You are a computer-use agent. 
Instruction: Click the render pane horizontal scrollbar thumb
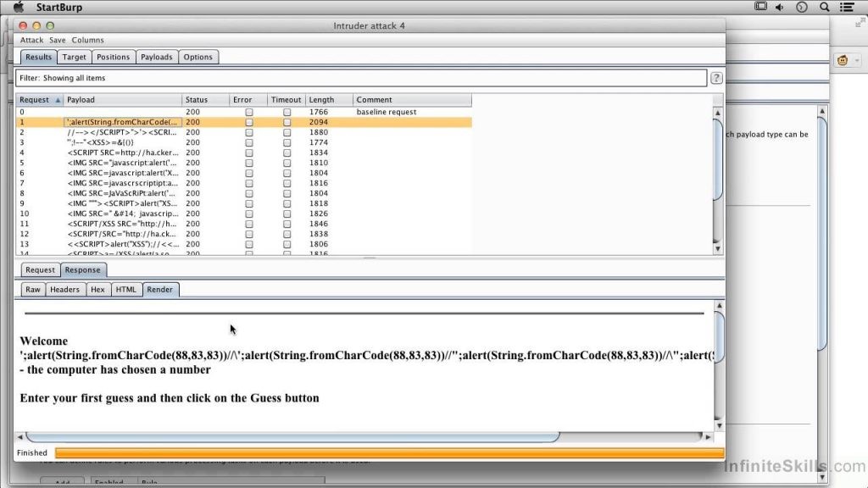tap(292, 437)
